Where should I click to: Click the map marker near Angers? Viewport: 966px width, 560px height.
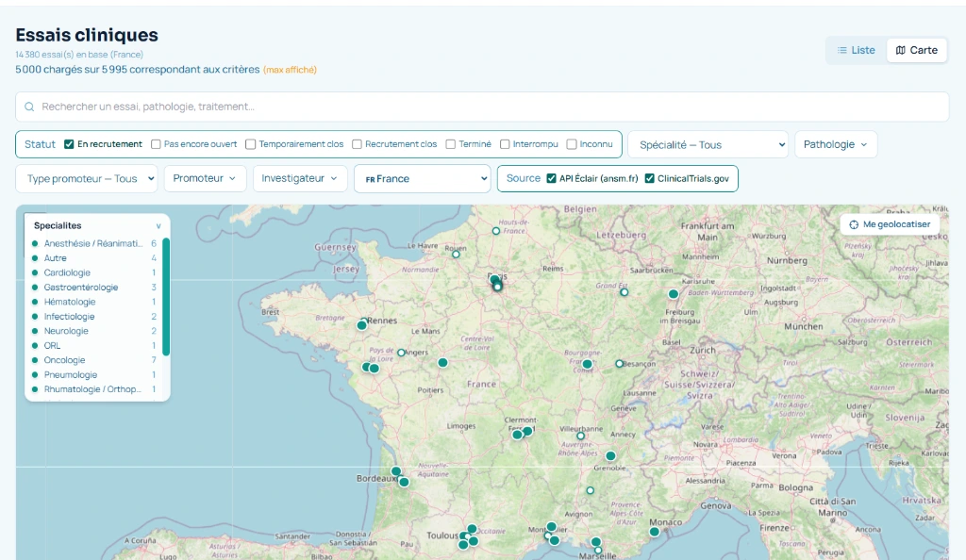401,353
